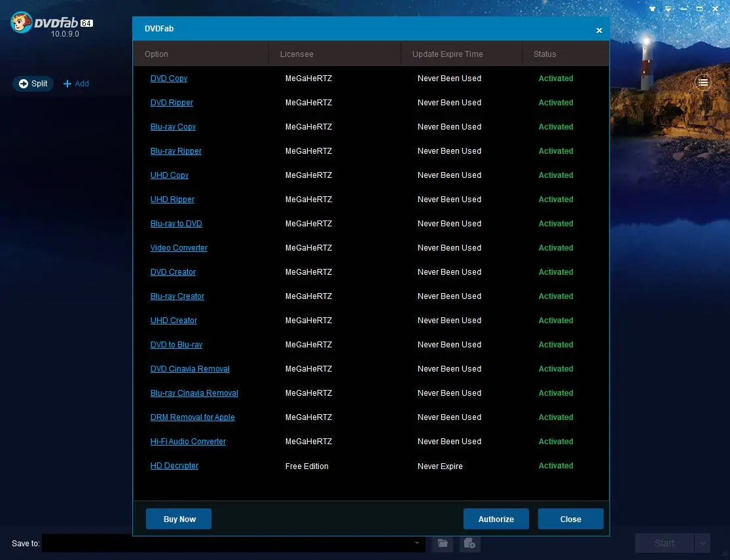Select 'Free Edition' licensee text
The width and height of the screenshot is (730, 560).
pyautogui.click(x=307, y=466)
